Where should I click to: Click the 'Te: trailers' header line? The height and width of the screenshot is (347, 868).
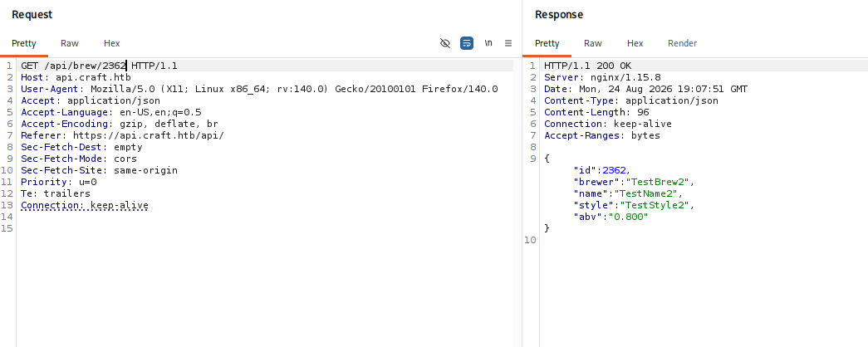click(x=56, y=193)
